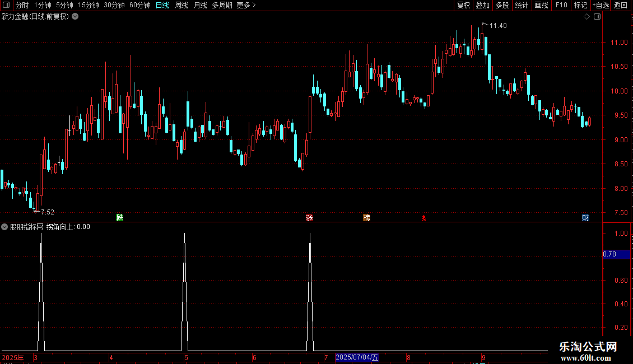
Task: Switch to 月线 monthly chart
Action: click(x=200, y=5)
